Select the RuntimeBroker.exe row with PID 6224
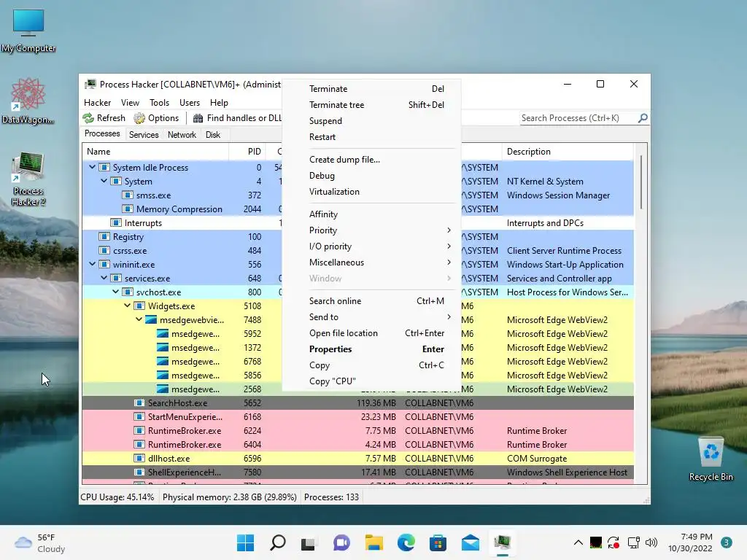This screenshot has width=747, height=560. tap(357, 430)
